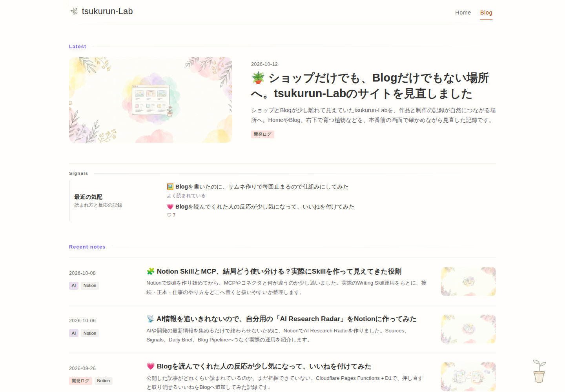
Task: Open thumbnail of the AI Research Radar post
Action: point(468,329)
